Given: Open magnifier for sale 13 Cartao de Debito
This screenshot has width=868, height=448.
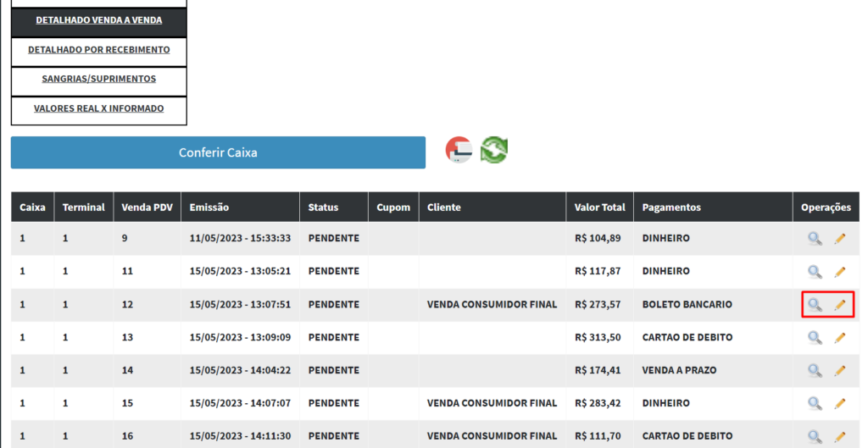Looking at the screenshot, I should pyautogui.click(x=815, y=338).
